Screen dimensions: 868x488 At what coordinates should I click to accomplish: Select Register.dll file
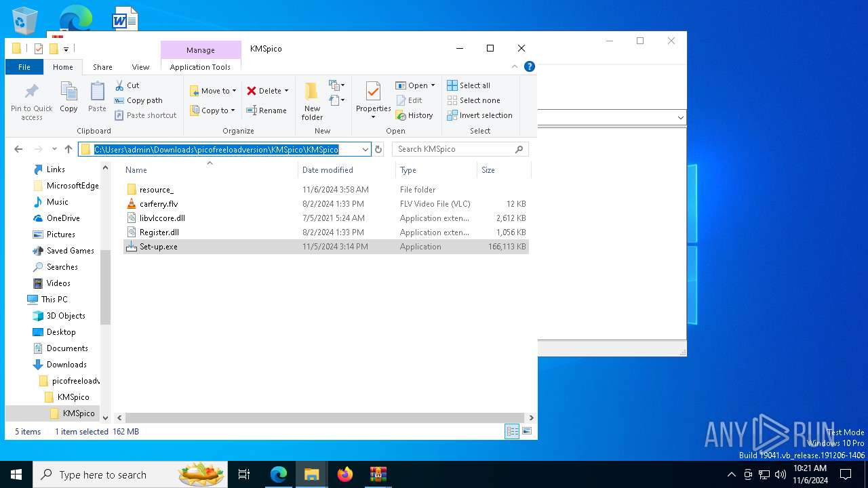click(325, 232)
